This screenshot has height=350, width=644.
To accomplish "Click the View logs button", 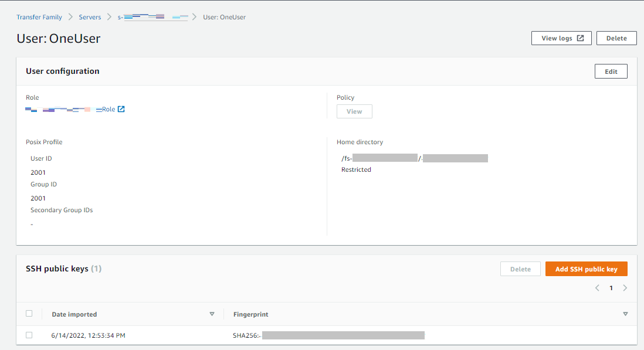I will pos(561,38).
